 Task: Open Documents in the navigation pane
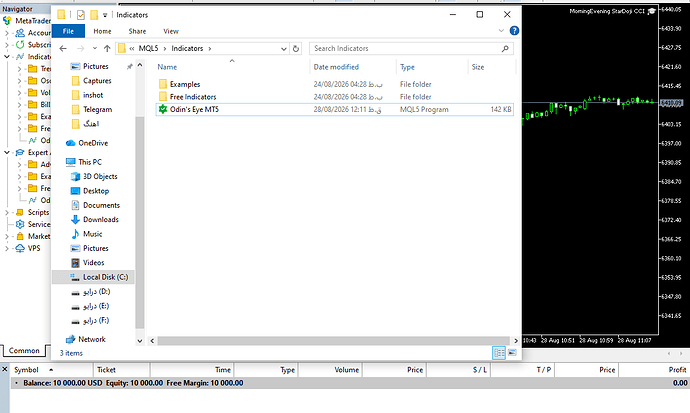click(x=101, y=205)
